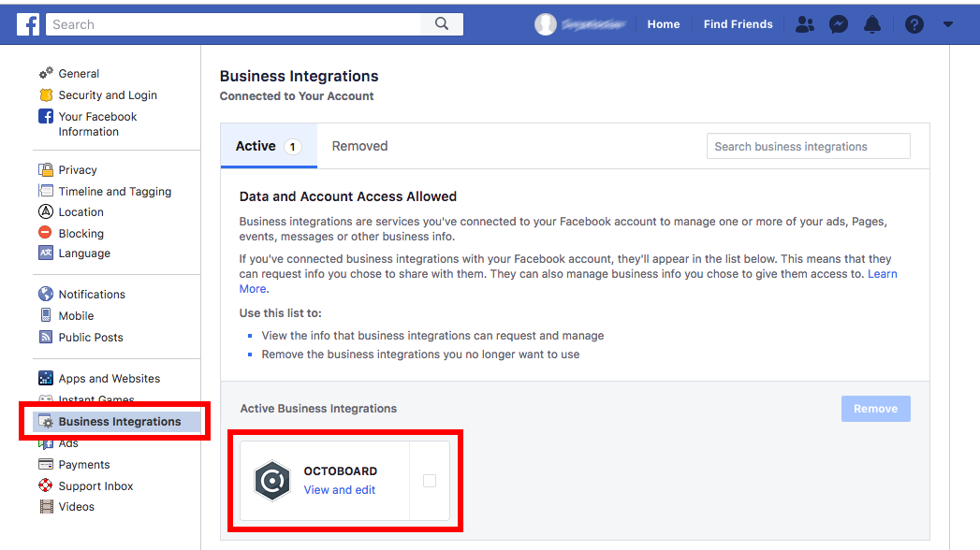Open Octoboard's View and edit link
The image size is (980, 550).
click(340, 490)
